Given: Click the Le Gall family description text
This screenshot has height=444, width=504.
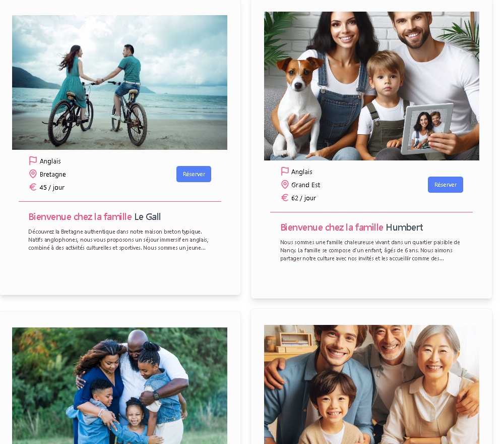Looking at the screenshot, I should coord(118,240).
